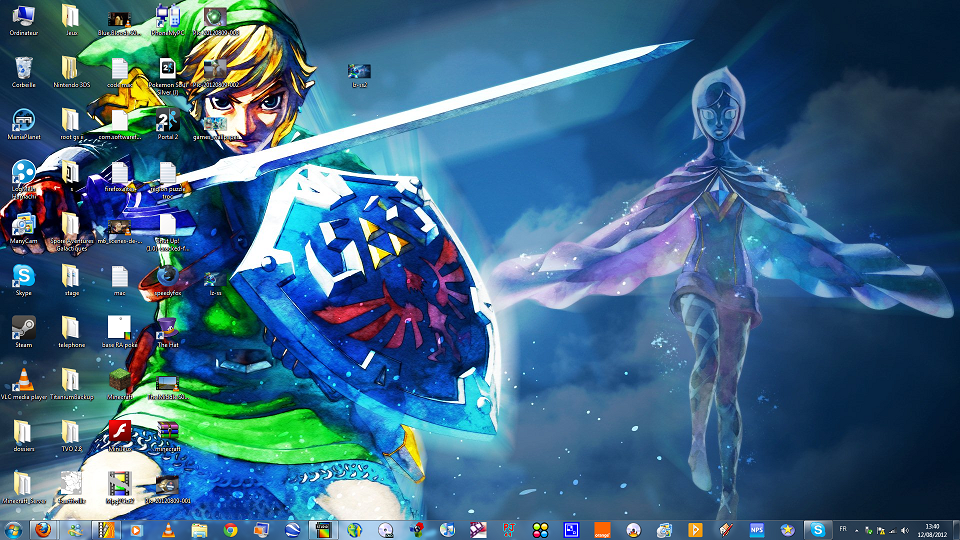
Task: Open the Orange app in the taskbar
Action: click(602, 530)
